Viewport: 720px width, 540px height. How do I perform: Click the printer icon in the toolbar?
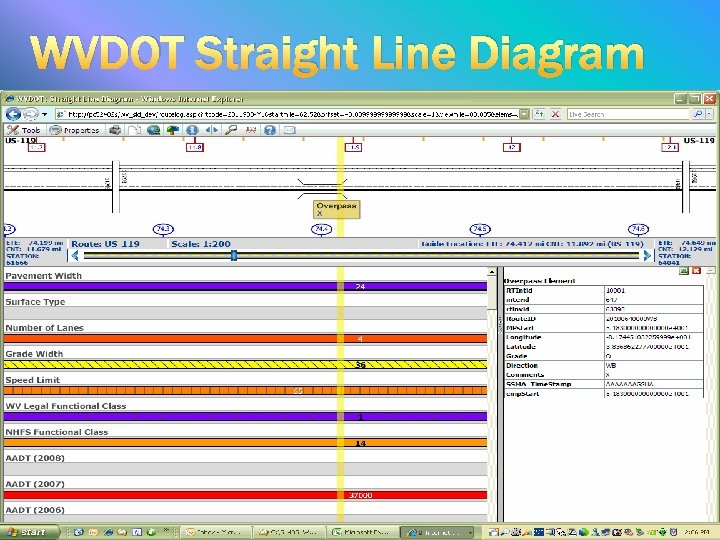coord(115,130)
